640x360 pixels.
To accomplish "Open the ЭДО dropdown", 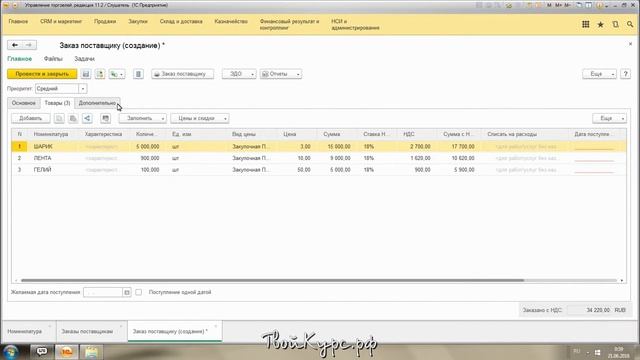I will (x=239, y=74).
